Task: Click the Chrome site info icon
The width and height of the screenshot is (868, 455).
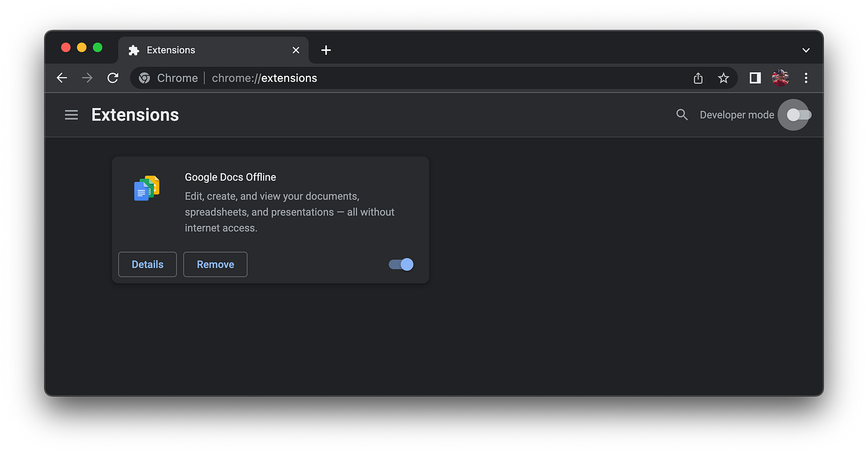Action: coord(144,78)
